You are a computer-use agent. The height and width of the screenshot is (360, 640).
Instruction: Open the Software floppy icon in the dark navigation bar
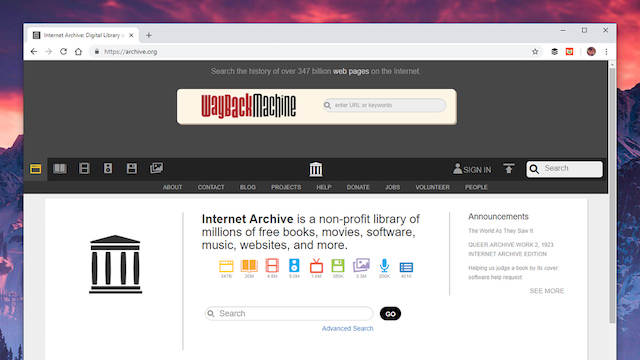[131, 168]
